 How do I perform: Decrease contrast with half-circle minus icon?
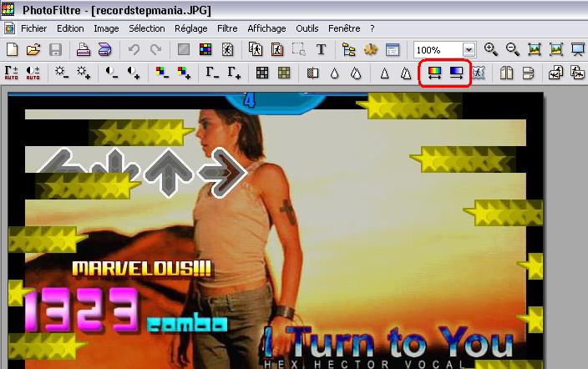pos(112,73)
